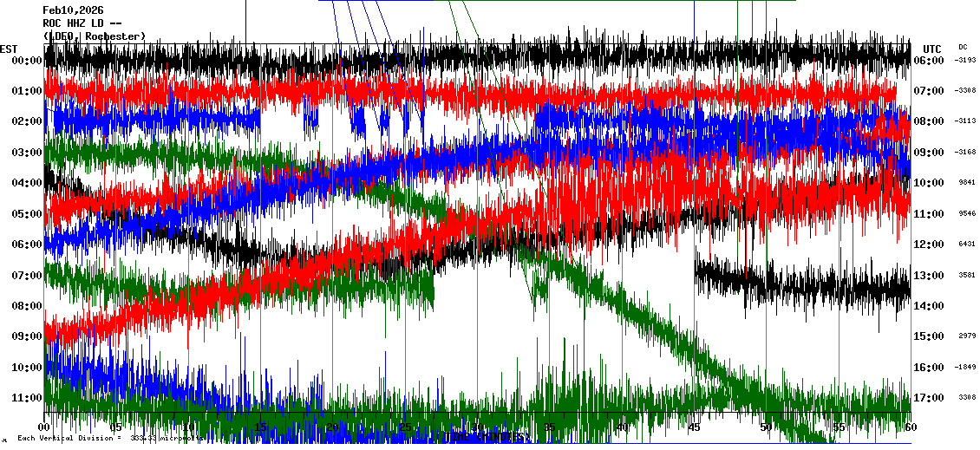This screenshot has width=980, height=450.
Task: Select the DC offset value "-3308"
Action: (965, 91)
